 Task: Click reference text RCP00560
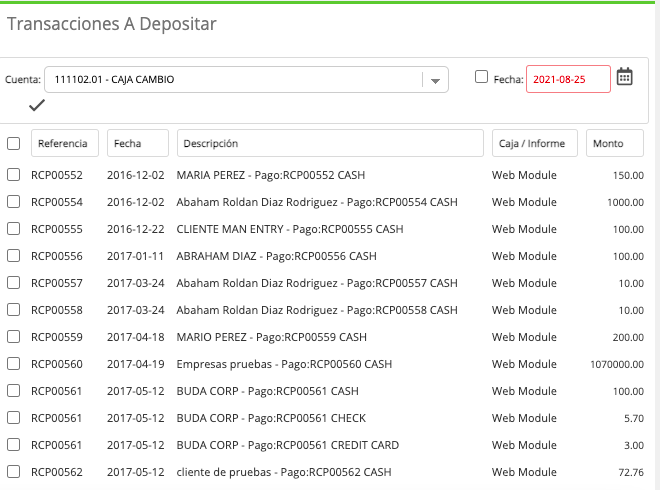click(x=57, y=364)
